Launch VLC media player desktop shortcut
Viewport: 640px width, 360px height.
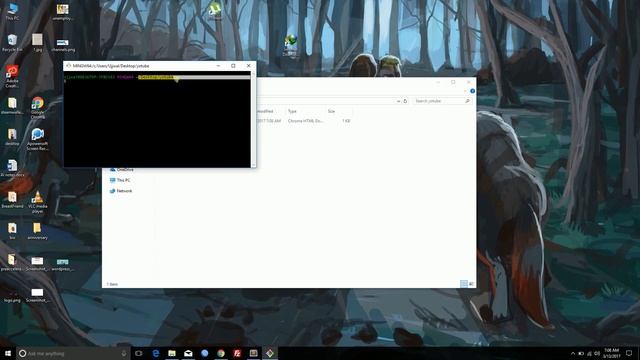(37, 202)
